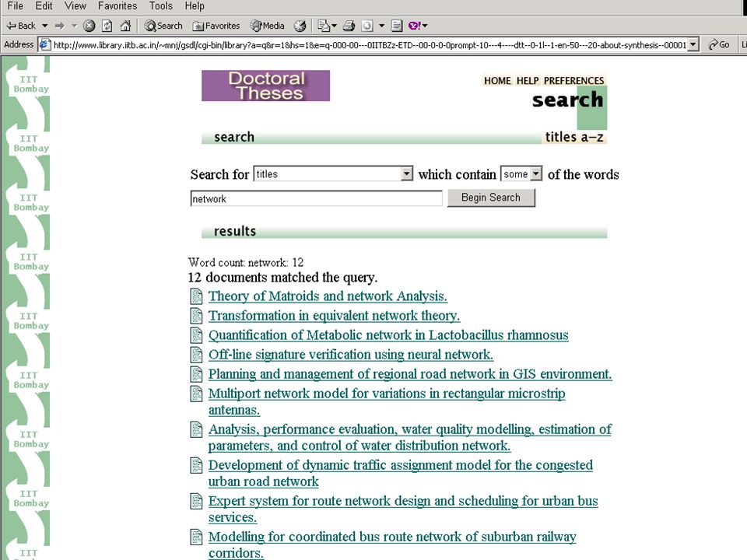Switch to the titles a–z tab

point(574,137)
